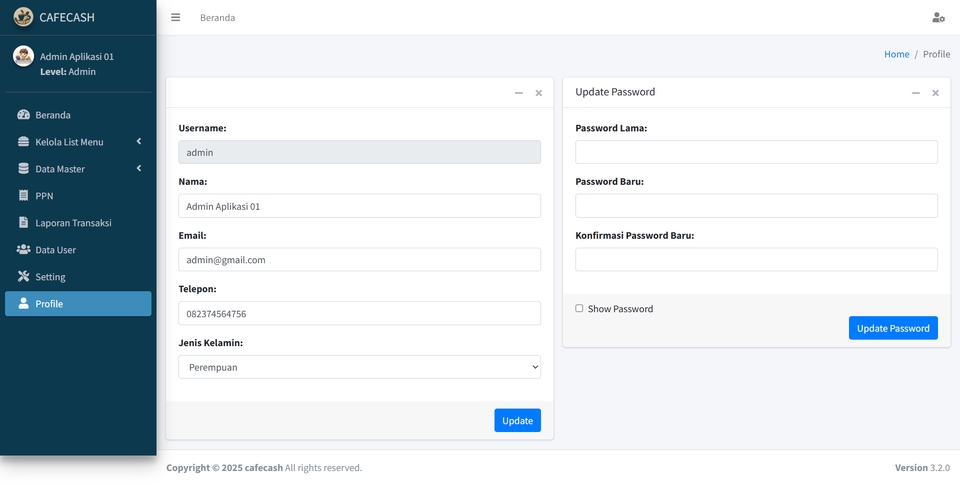Collapse the Update Password card

pyautogui.click(x=915, y=93)
